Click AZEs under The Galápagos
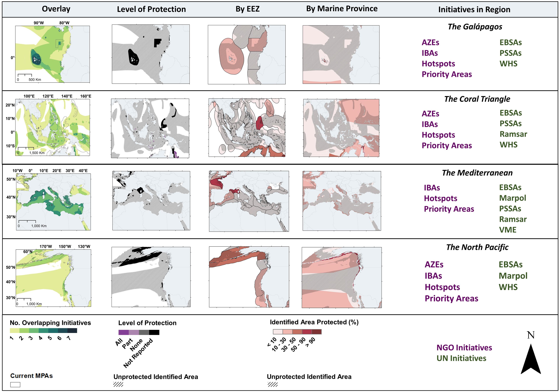 click(x=430, y=42)
